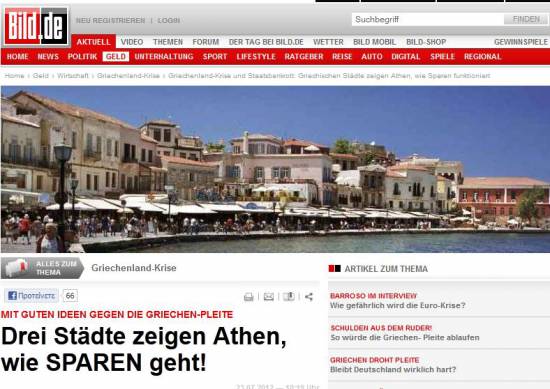Open the 'Alles zum Thema' badge
Screen dimensions: 550x389
click(42, 268)
